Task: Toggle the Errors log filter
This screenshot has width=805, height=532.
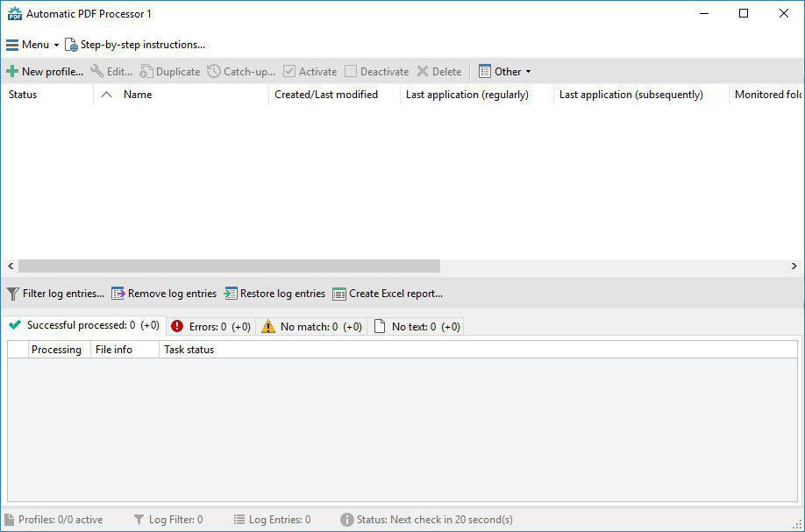Action: 210,325
